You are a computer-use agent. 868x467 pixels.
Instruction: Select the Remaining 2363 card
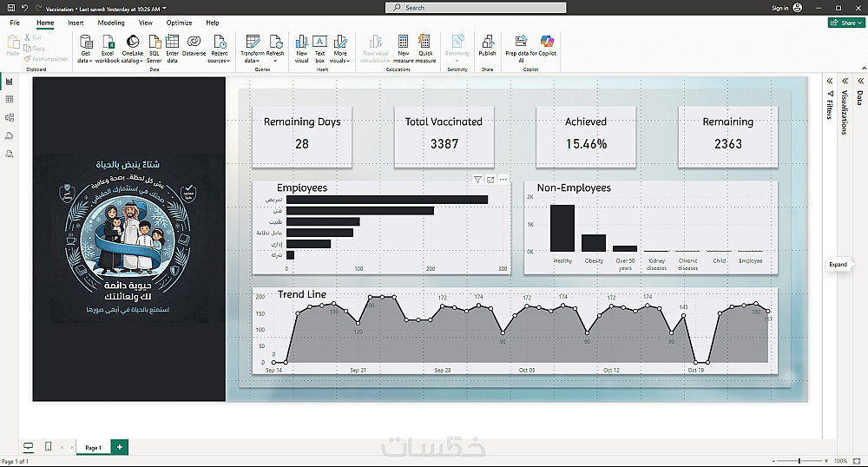[x=728, y=136]
